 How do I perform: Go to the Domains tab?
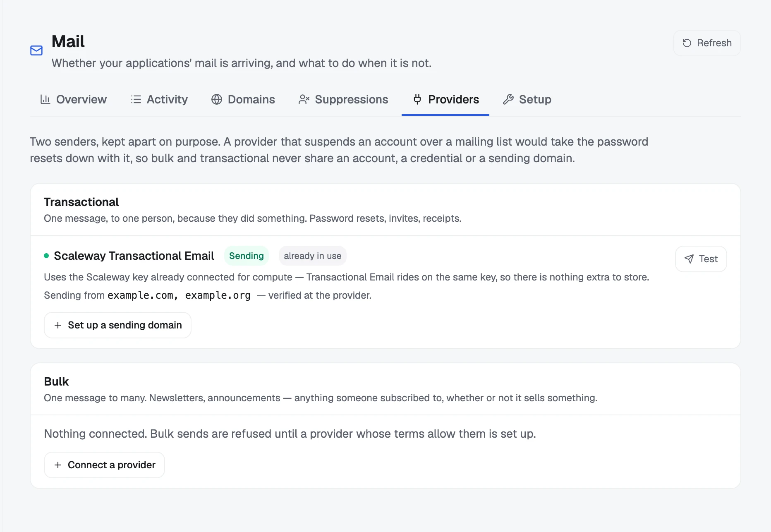point(243,99)
